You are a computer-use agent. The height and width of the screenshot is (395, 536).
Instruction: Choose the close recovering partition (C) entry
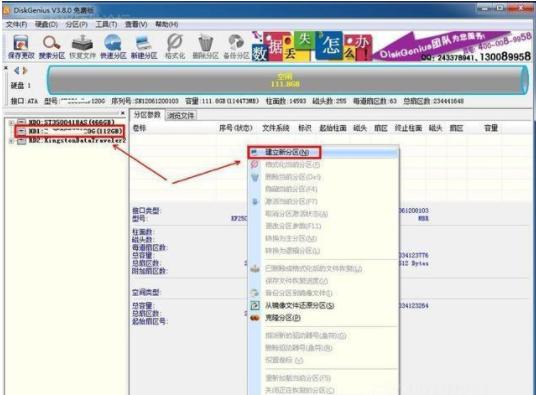coord(323,390)
